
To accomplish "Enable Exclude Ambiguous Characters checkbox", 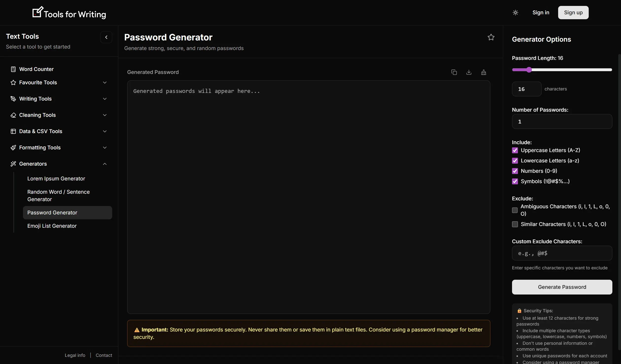I will [x=515, y=210].
